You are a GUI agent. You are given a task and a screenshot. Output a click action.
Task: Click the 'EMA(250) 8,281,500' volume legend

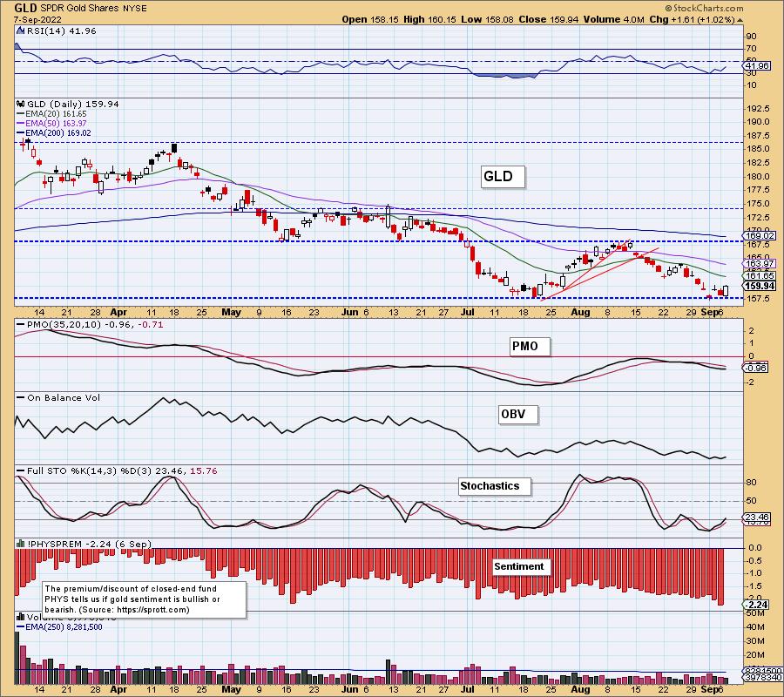[x=64, y=626]
